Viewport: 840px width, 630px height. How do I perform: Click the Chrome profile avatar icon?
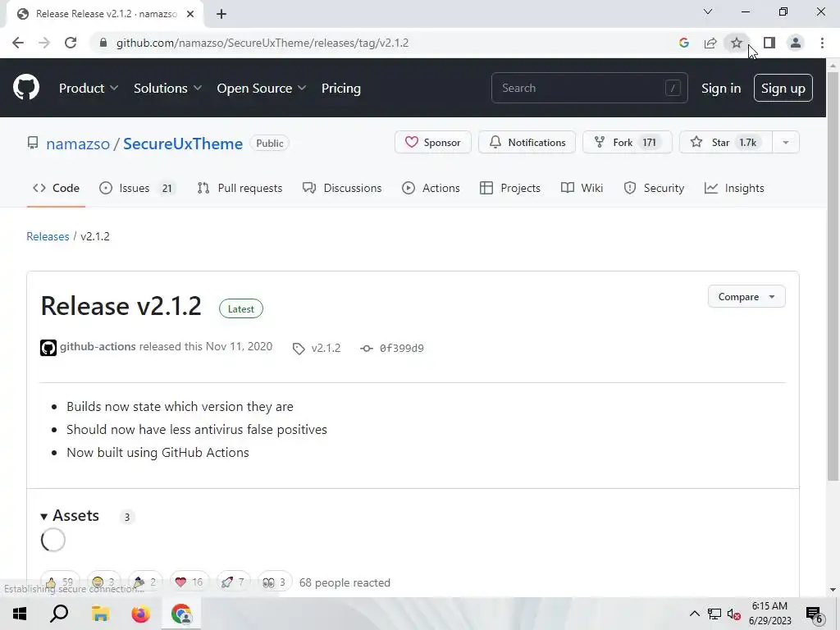point(796,43)
